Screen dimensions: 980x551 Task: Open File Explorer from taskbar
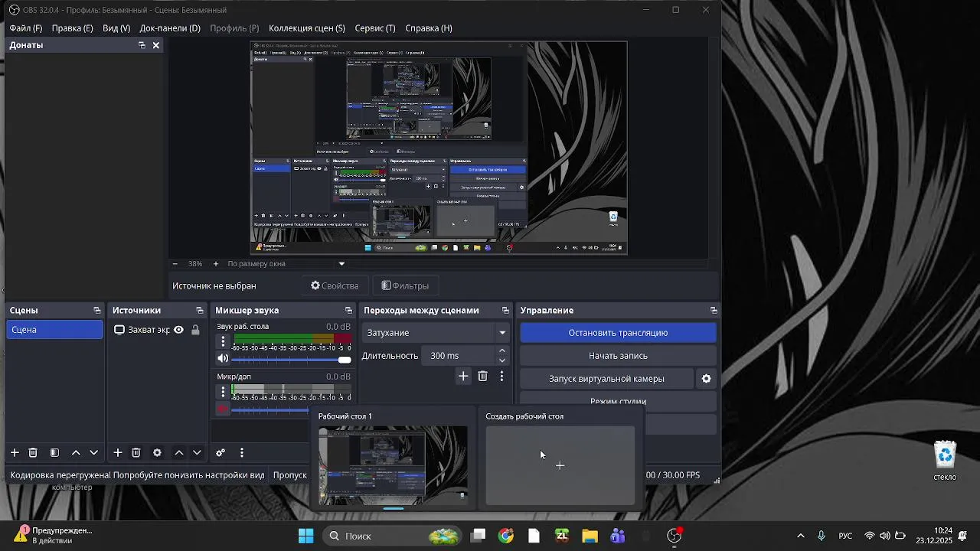590,536
